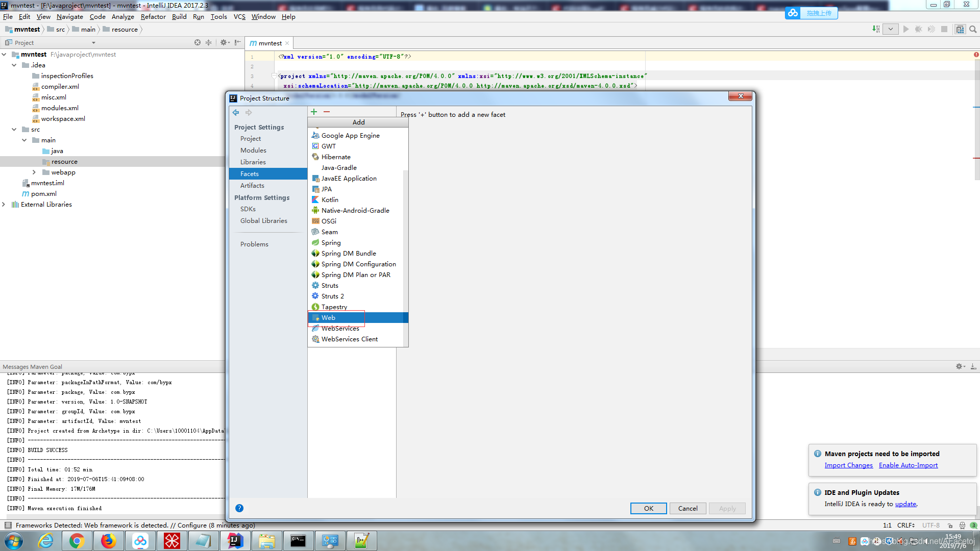Collapse the .idea folder tree node
This screenshot has height=551, width=980.
point(14,65)
